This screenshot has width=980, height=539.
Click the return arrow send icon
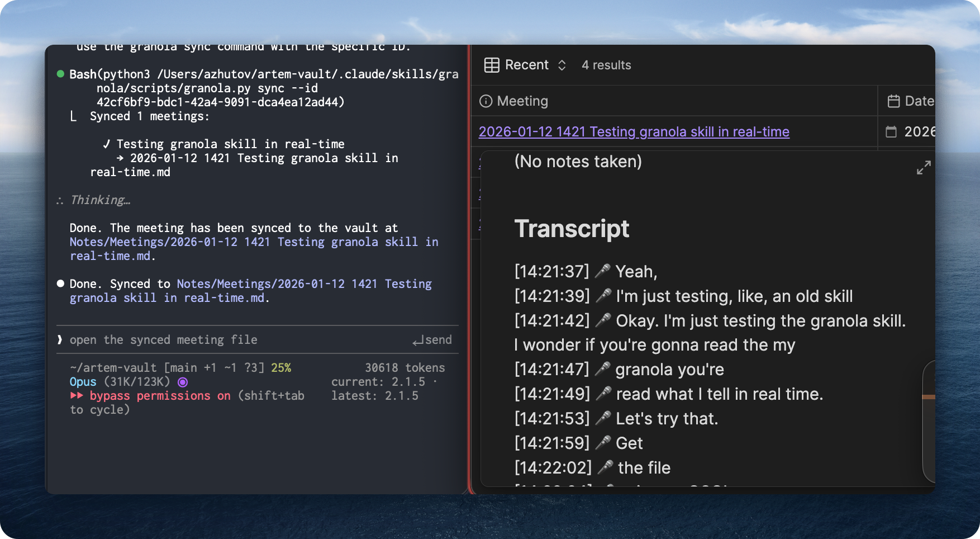(418, 341)
